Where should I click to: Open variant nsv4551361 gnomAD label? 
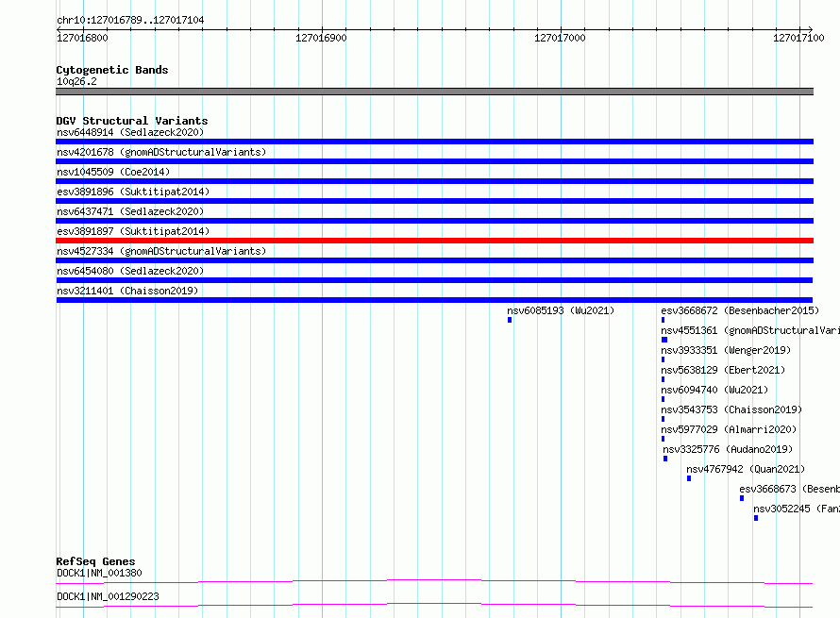coord(750,330)
